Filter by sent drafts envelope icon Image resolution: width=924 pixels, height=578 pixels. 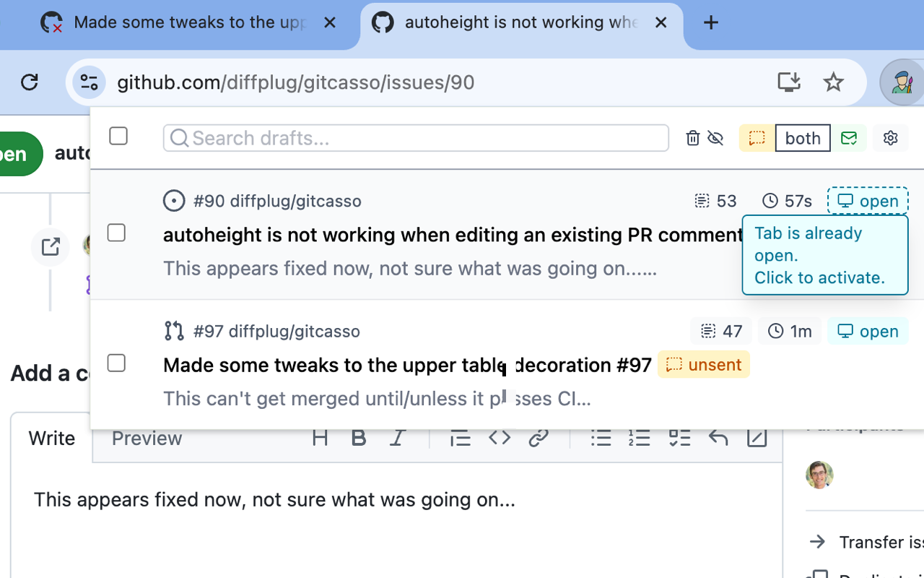click(849, 138)
